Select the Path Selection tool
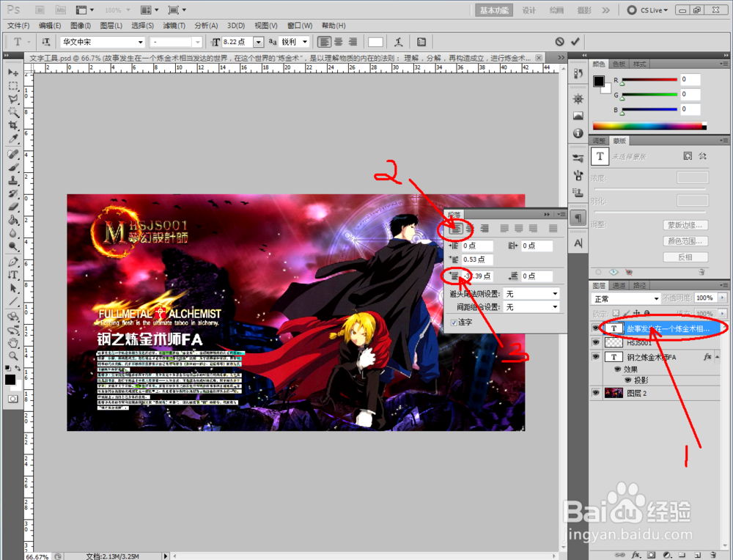This screenshot has width=733, height=560. coord(13,288)
